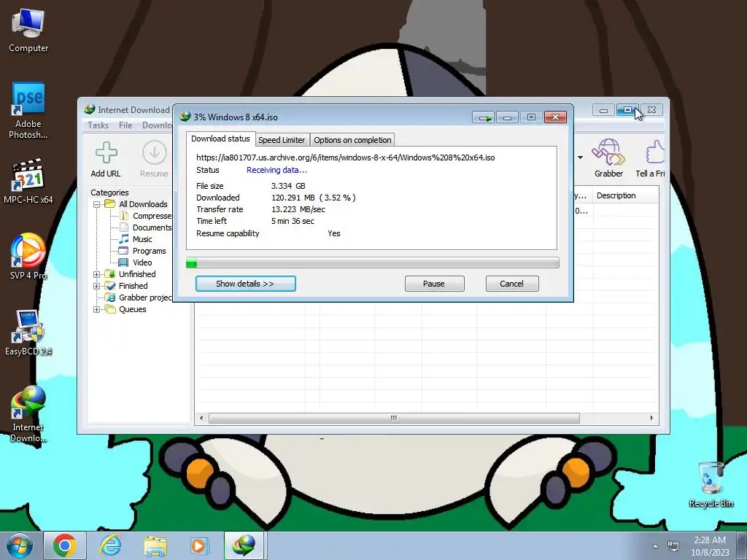Switch to Options on completion tab
This screenshot has height=560, width=747.
tap(352, 140)
